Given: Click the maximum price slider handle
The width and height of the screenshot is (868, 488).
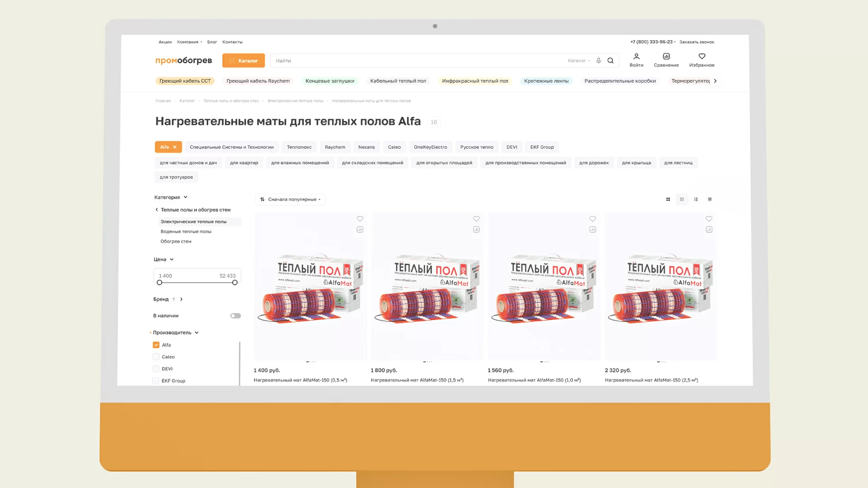Looking at the screenshot, I should pos(235,282).
